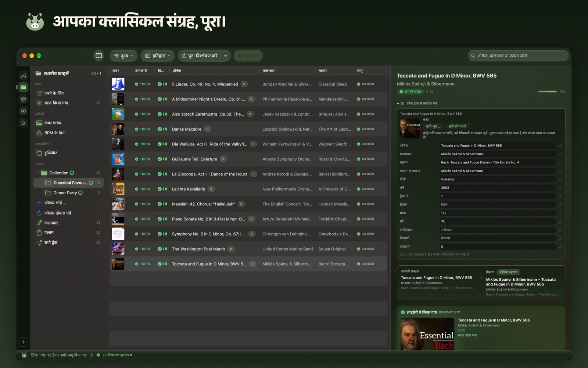Click Danse Macabre cover thumbnail
Screen dimensions: 588x368
[118, 129]
